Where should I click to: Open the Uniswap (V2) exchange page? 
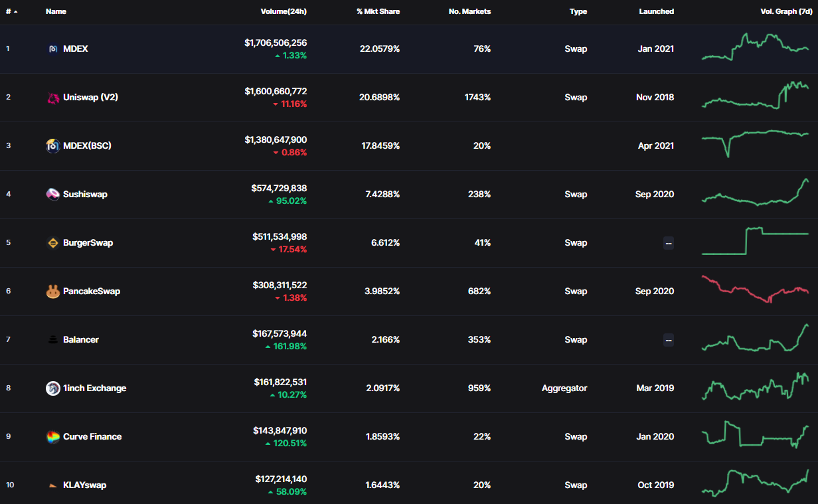point(90,98)
